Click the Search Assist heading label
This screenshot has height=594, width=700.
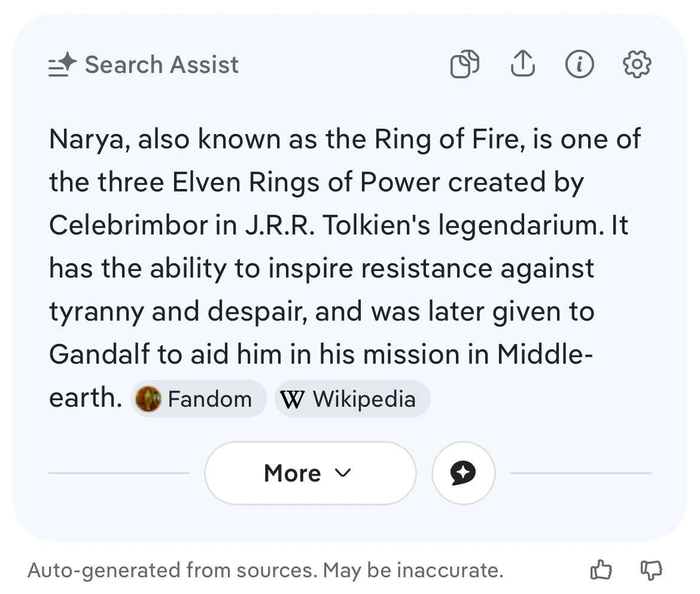(x=162, y=65)
